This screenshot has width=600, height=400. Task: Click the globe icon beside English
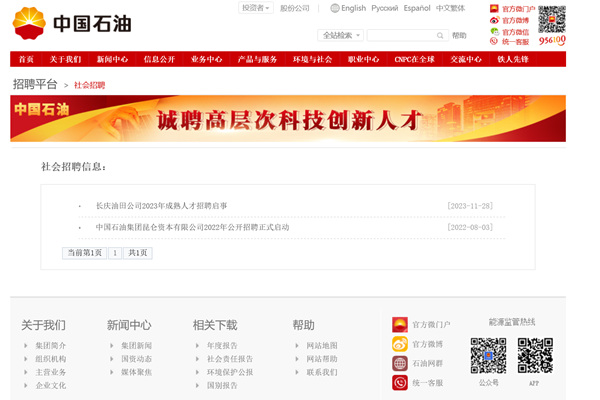coord(335,8)
